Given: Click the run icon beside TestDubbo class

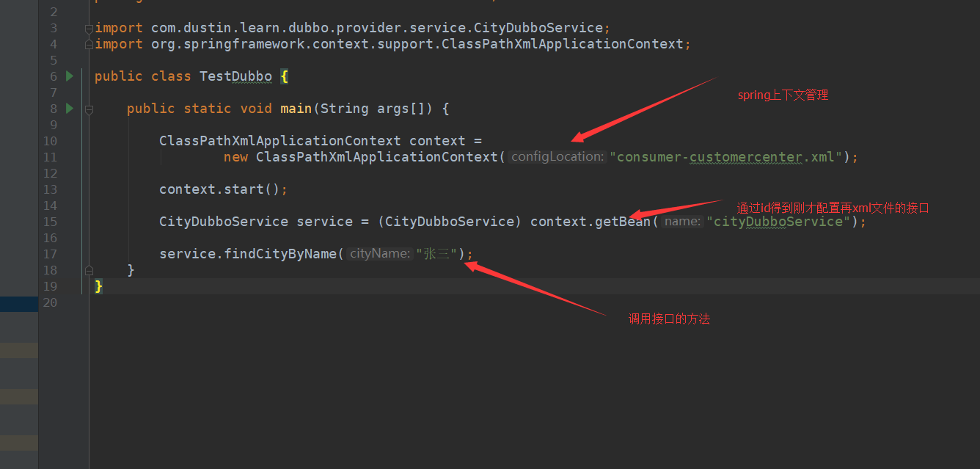Looking at the screenshot, I should (x=70, y=76).
